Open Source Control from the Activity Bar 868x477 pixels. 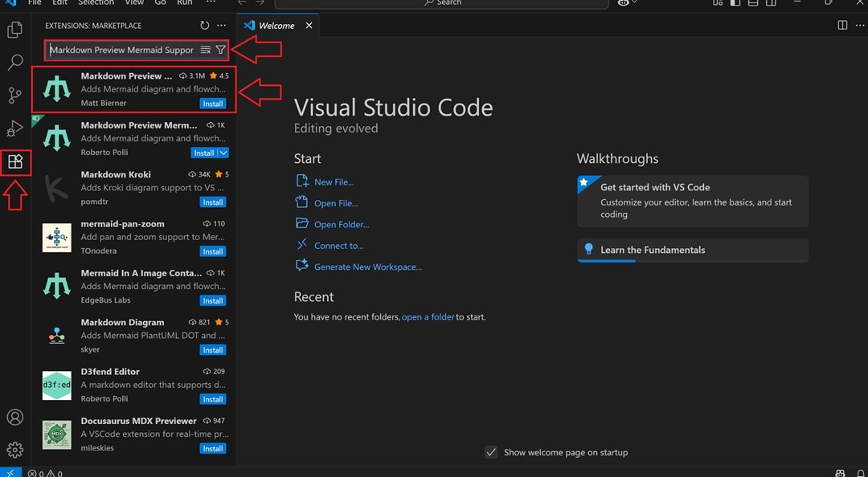[15, 95]
